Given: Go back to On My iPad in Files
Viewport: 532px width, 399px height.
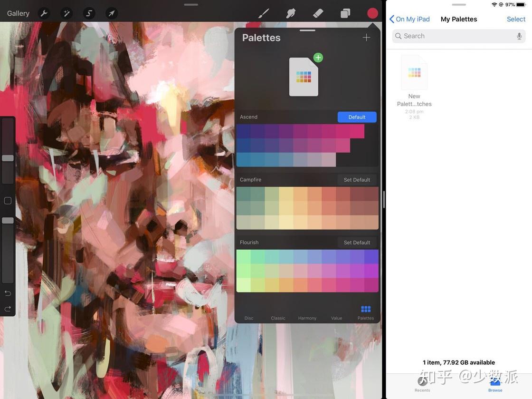Looking at the screenshot, I should tap(409, 19).
